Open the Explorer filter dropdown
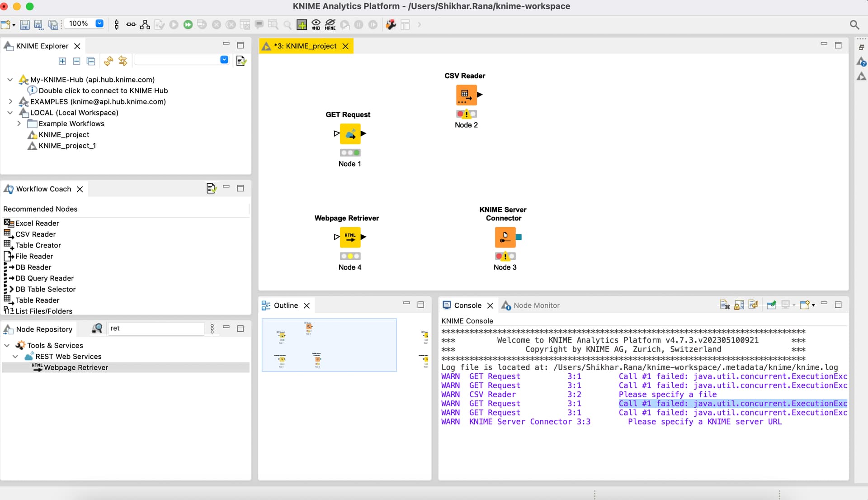868x500 pixels. coord(224,60)
